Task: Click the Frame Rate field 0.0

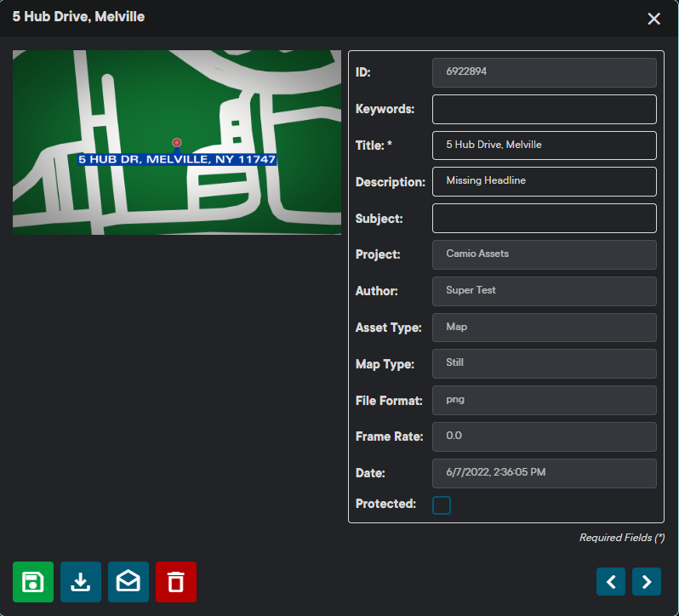Action: coord(545,436)
